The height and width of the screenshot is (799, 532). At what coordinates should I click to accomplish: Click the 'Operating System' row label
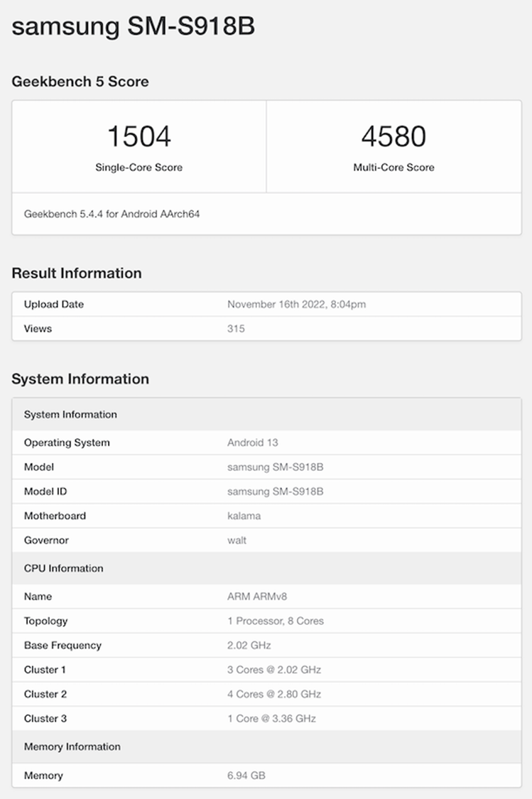pos(67,442)
